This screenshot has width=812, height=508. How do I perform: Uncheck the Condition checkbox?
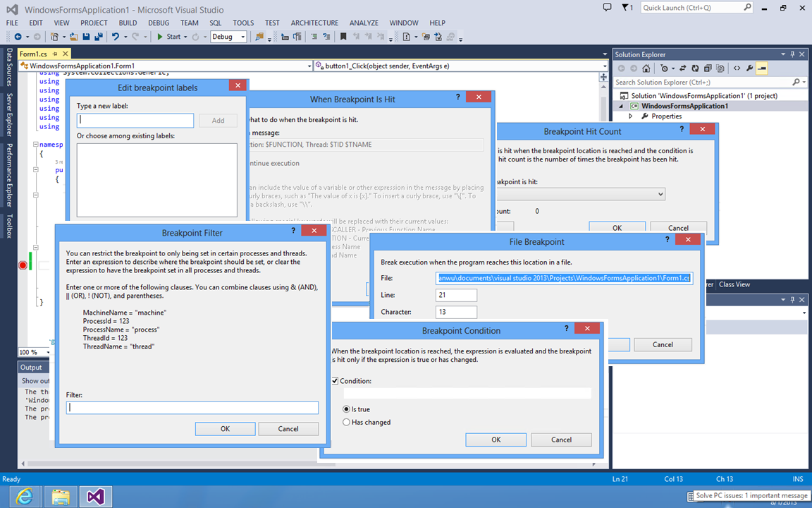336,381
